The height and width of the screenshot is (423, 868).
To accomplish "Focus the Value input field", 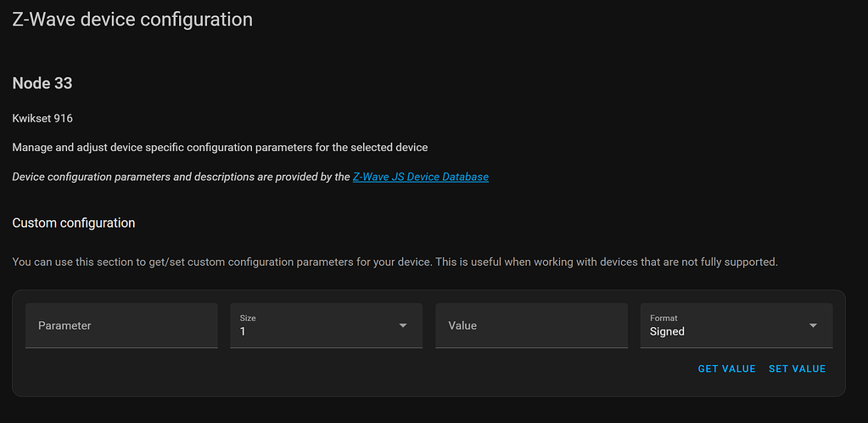I will tap(531, 325).
